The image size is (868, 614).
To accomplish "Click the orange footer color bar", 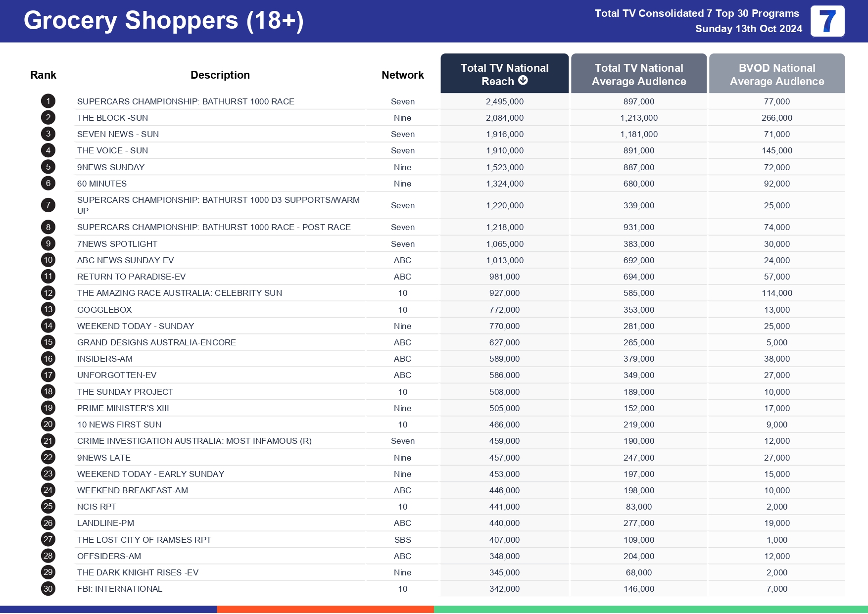I will (x=325, y=610).
